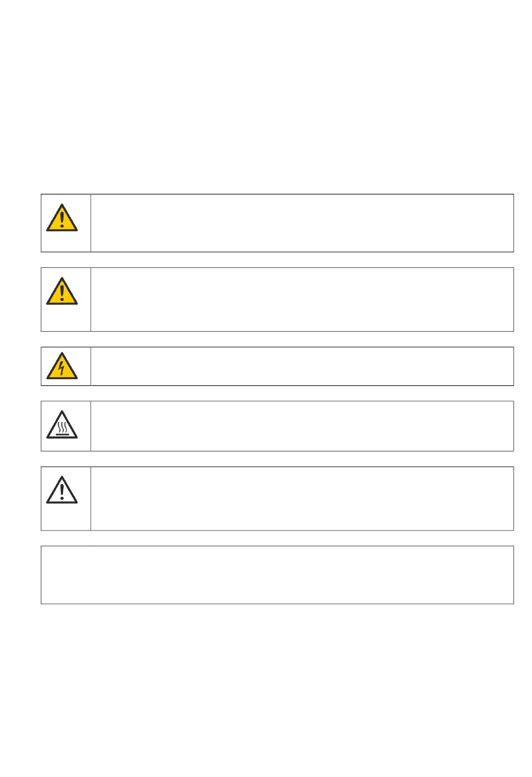Click empty text box beside hot surface icon

302,426
